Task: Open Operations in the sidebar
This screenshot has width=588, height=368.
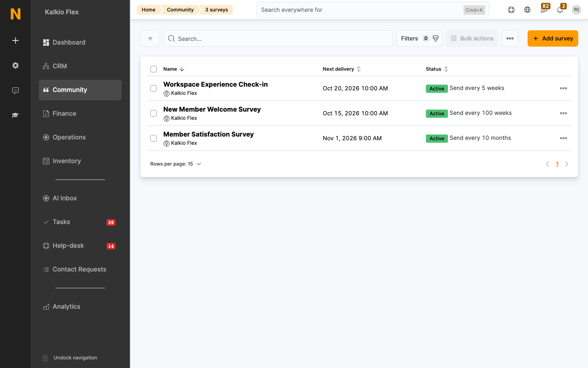Action: [80, 137]
